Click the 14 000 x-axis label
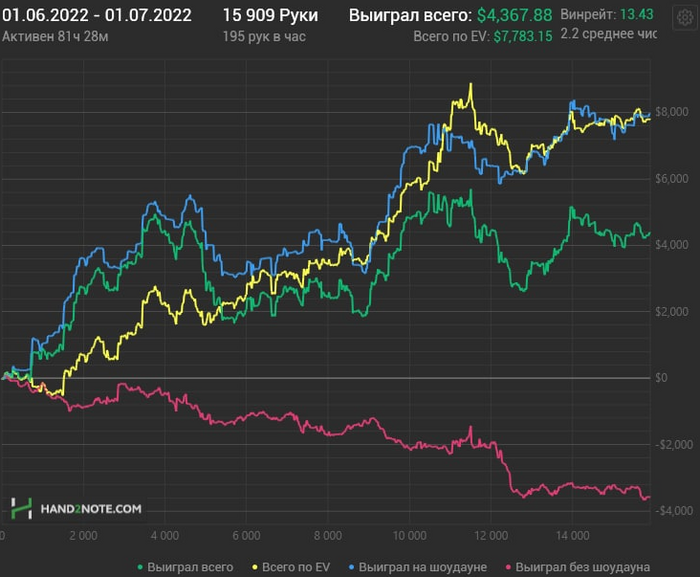700x577 pixels. 573,535
